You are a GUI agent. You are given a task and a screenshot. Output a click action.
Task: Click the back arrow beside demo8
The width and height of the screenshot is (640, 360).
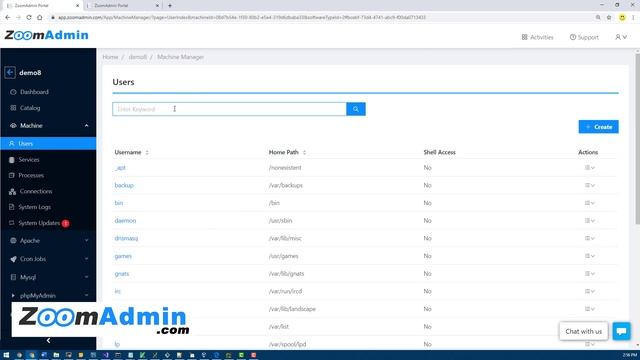coord(10,73)
